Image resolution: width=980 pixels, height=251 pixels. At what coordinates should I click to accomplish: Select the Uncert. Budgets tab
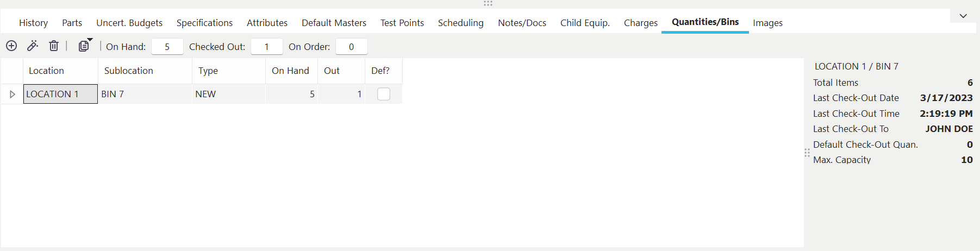click(129, 23)
